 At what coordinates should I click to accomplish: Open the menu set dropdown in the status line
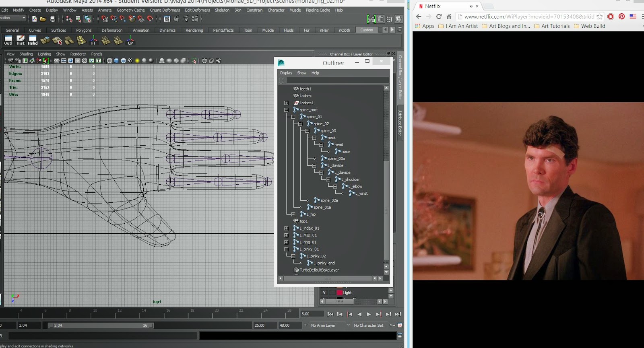24,18
